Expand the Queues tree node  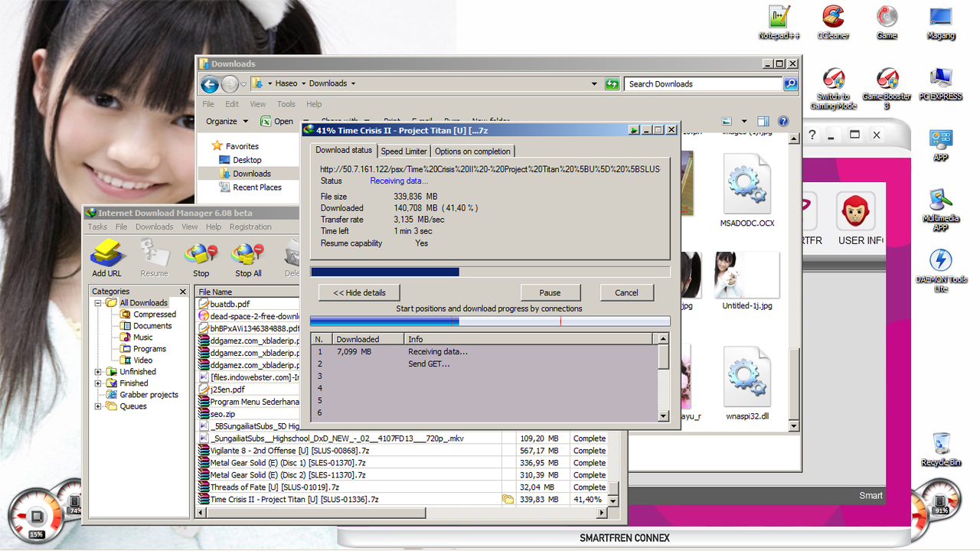98,406
